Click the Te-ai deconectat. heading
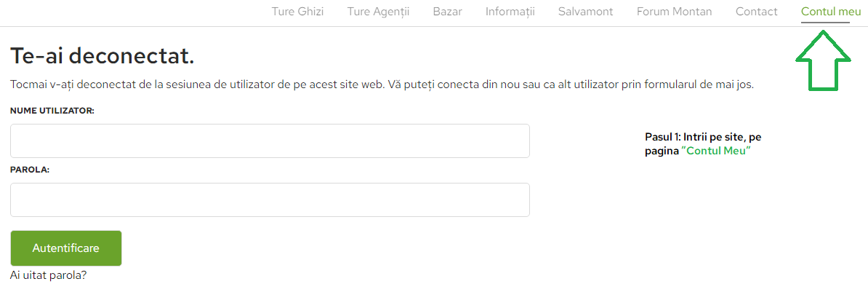 103,55
